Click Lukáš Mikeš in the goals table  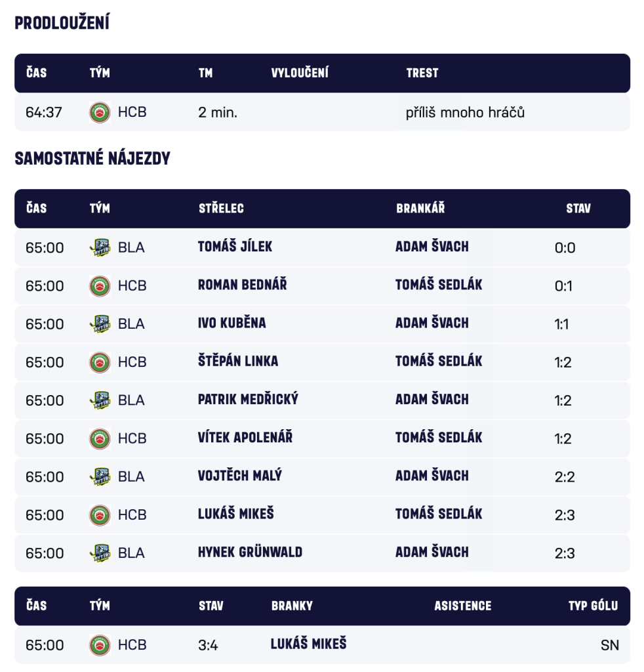coord(308,644)
